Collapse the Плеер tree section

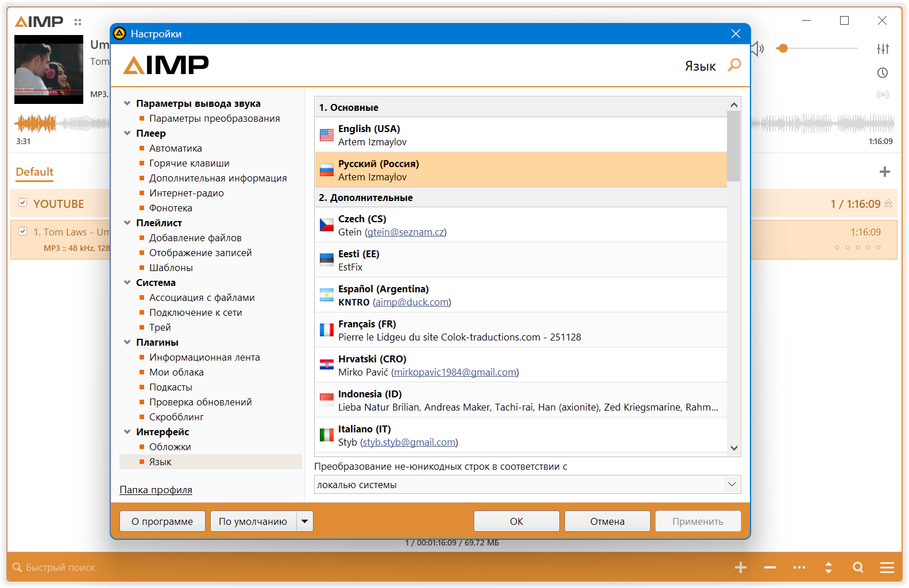pyautogui.click(x=127, y=133)
